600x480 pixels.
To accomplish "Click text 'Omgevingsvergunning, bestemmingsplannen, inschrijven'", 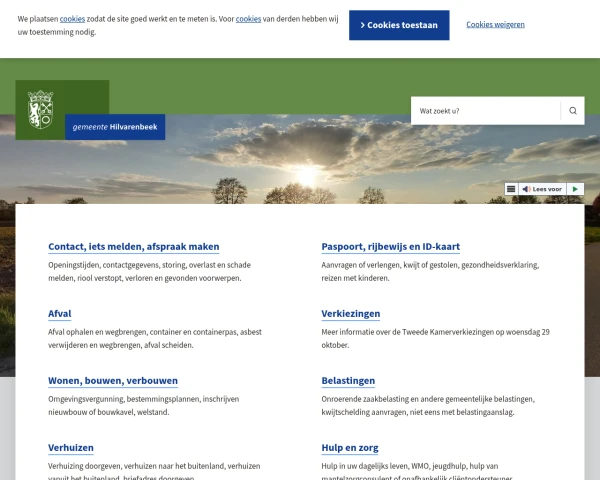I will [143, 399].
